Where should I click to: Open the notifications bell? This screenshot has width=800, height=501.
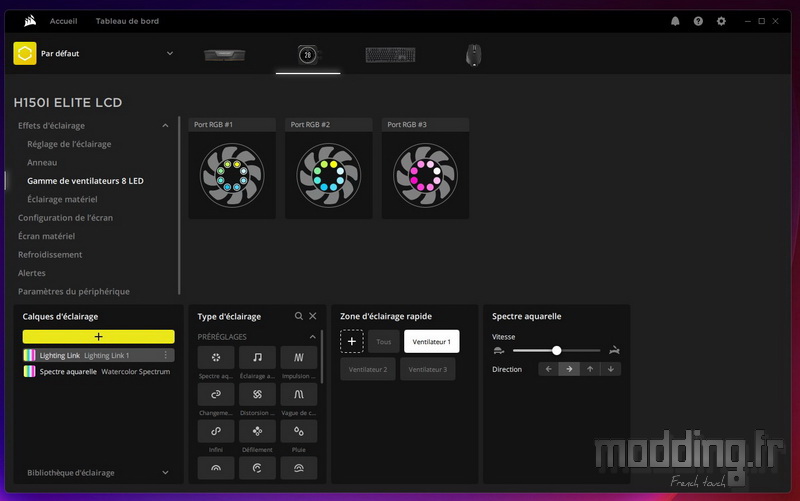point(675,21)
